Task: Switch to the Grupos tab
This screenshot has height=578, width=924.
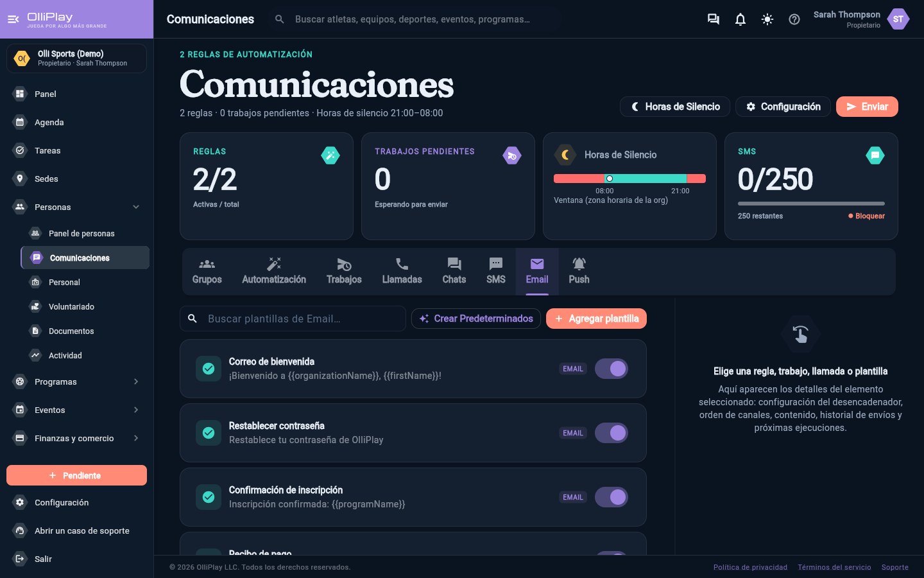Action: [x=207, y=272]
